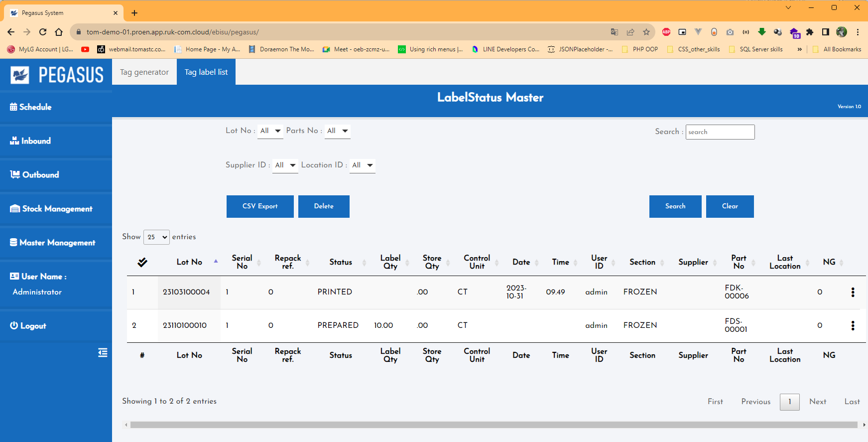Select the row for lot 23103100004

(x=186, y=293)
